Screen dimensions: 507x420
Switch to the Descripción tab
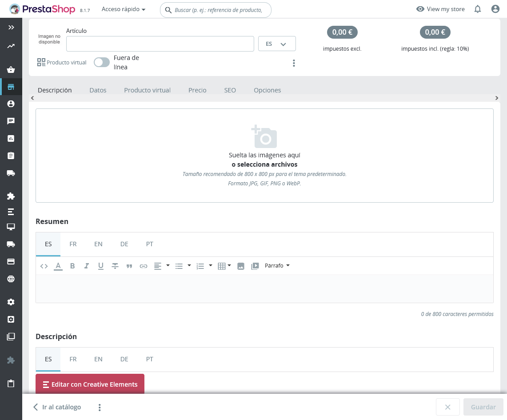click(55, 90)
